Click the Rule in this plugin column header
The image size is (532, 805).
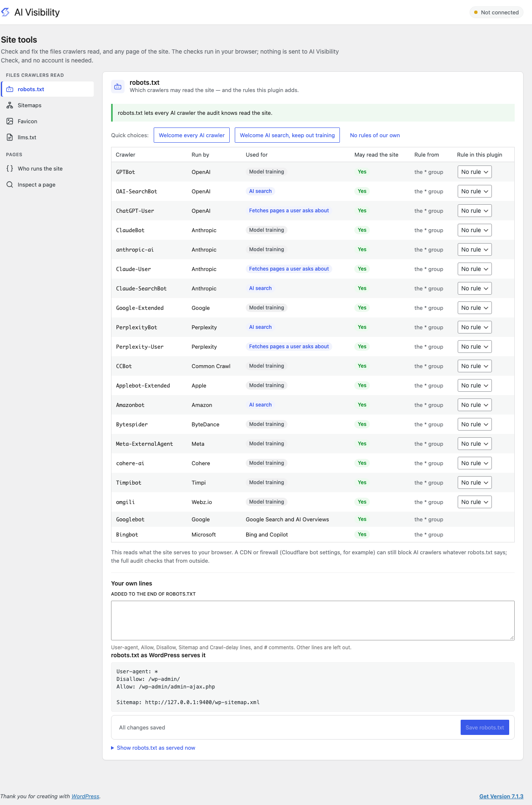click(480, 155)
